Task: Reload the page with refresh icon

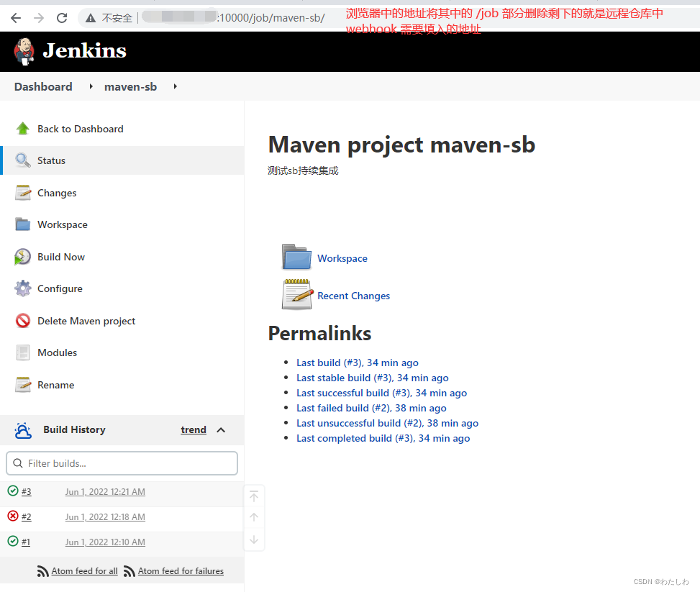Action: coord(62,18)
